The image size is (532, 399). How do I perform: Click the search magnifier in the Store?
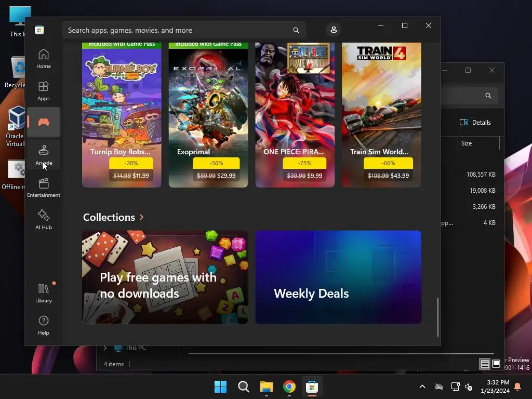click(x=296, y=30)
